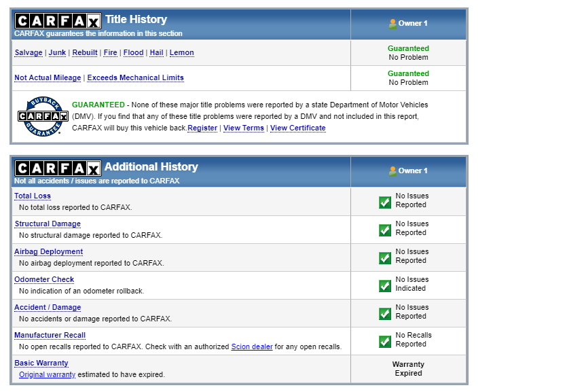
Task: Click 'No indication of an odometer rollback.' text
Action: [x=81, y=291]
